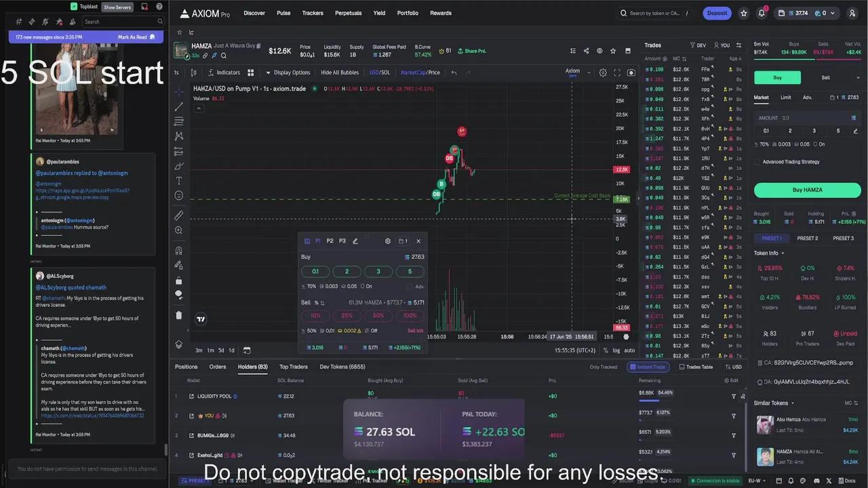Select the ruler measure tool
Screen dimensions: 868x488
(179, 216)
